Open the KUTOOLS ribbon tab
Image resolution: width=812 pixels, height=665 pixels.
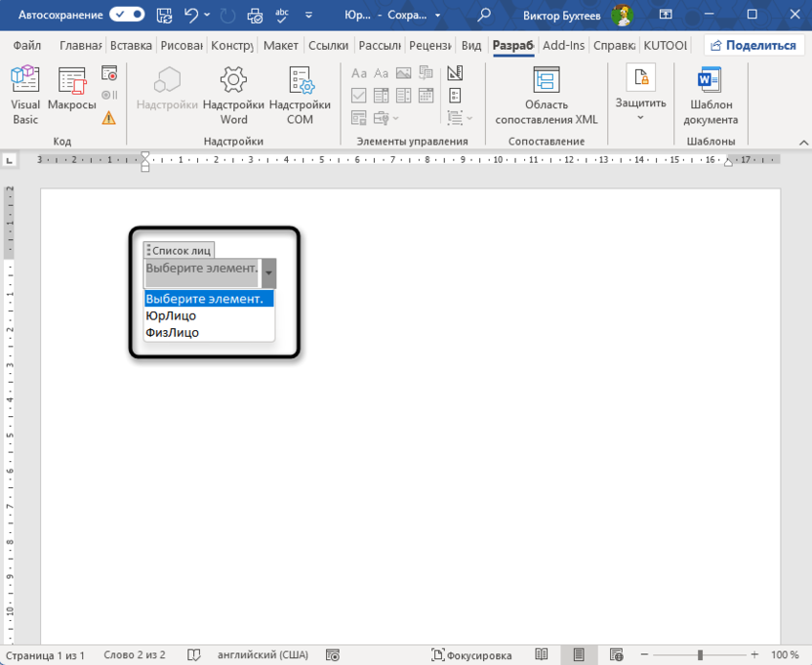666,45
